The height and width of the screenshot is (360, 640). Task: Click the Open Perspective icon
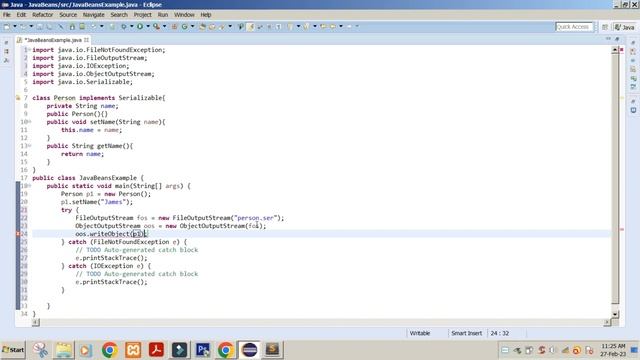click(605, 27)
